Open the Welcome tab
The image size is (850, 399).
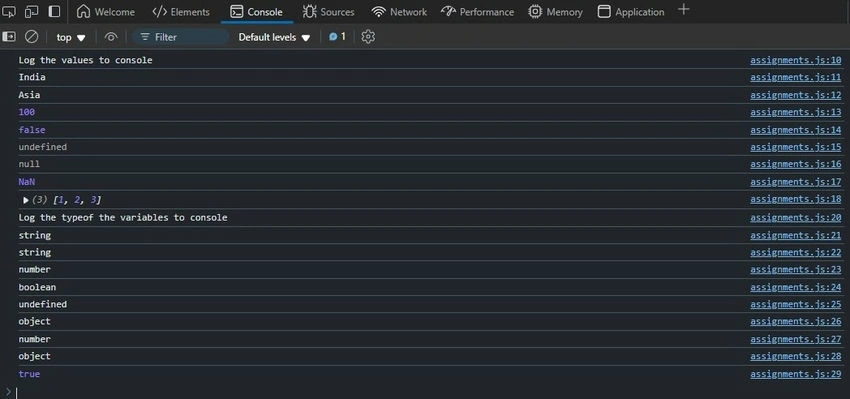106,11
